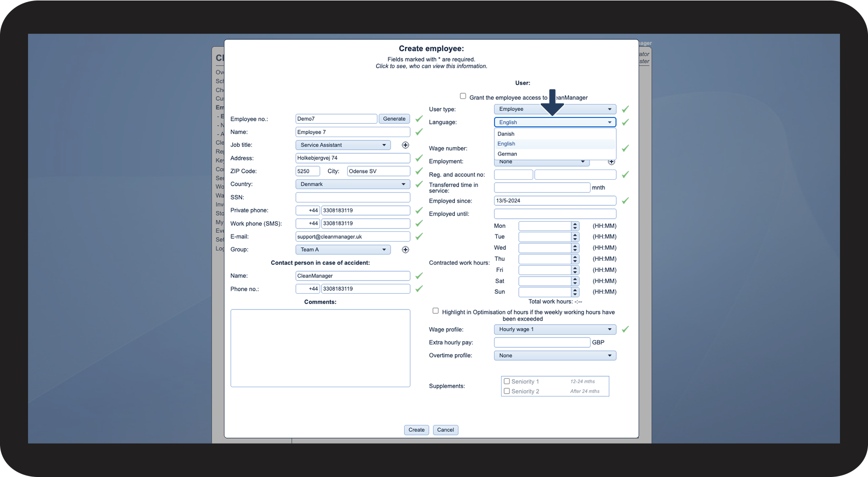Add new job title with plus icon
This screenshot has height=477, width=868.
click(405, 145)
